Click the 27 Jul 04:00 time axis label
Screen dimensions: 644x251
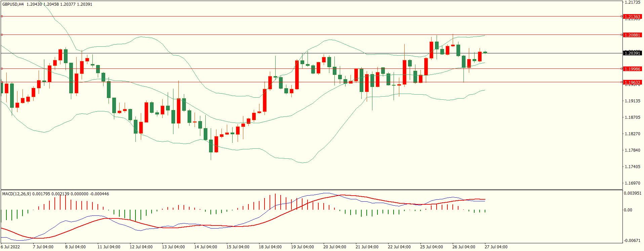tap(496, 247)
